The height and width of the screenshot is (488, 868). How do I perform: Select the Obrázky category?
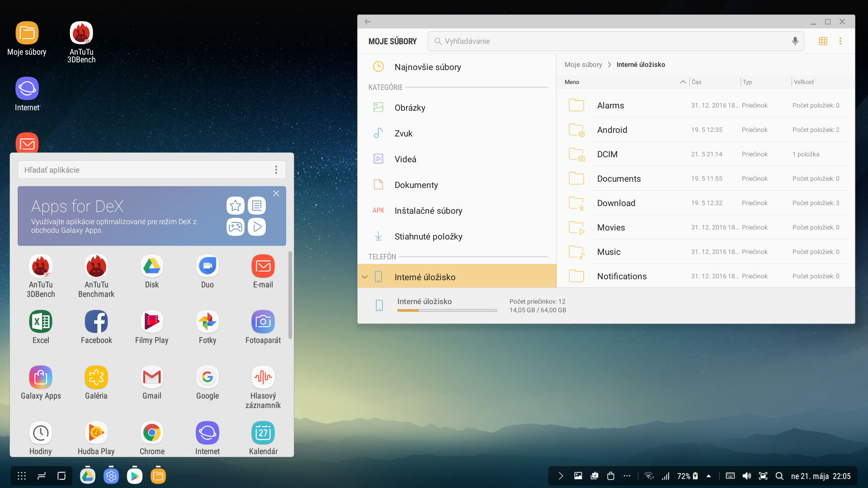(410, 108)
